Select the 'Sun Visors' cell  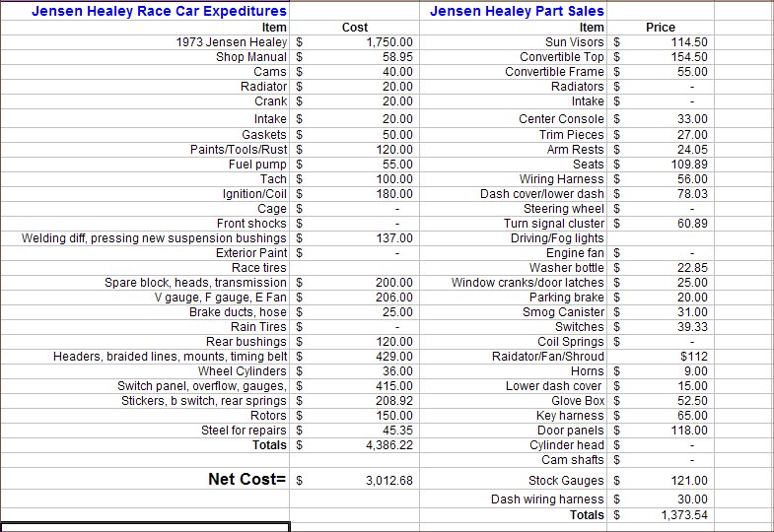(514, 42)
